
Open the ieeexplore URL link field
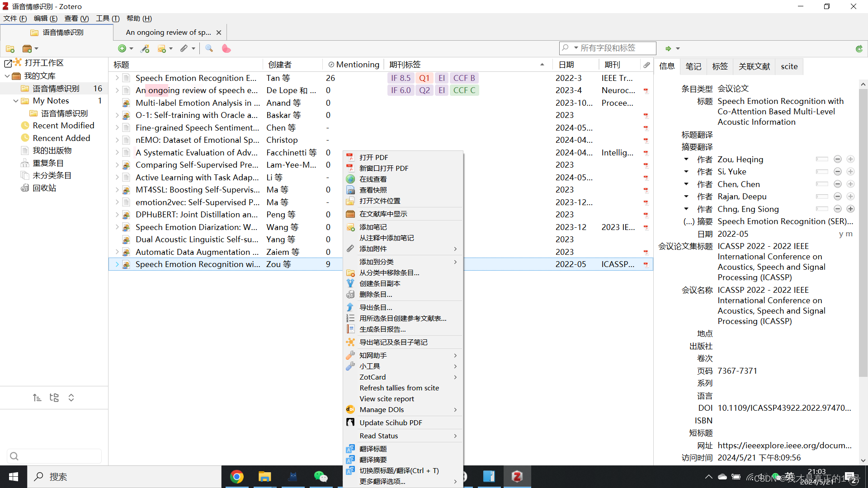click(x=784, y=445)
